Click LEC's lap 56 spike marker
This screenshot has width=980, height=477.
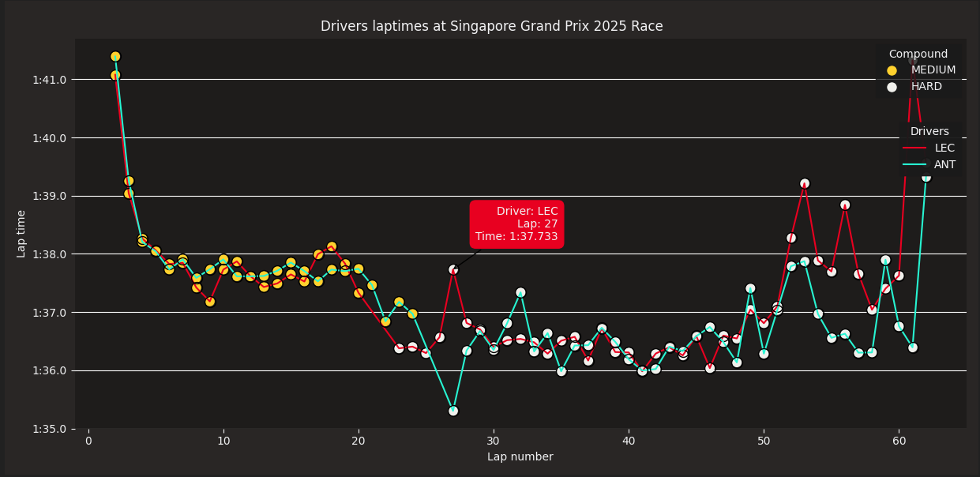(845, 205)
